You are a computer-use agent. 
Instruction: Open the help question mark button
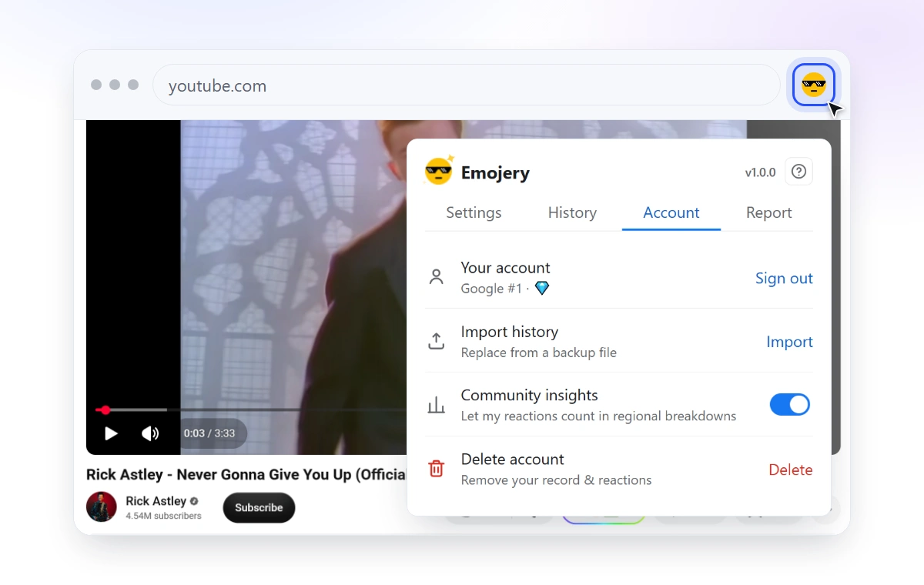point(798,172)
